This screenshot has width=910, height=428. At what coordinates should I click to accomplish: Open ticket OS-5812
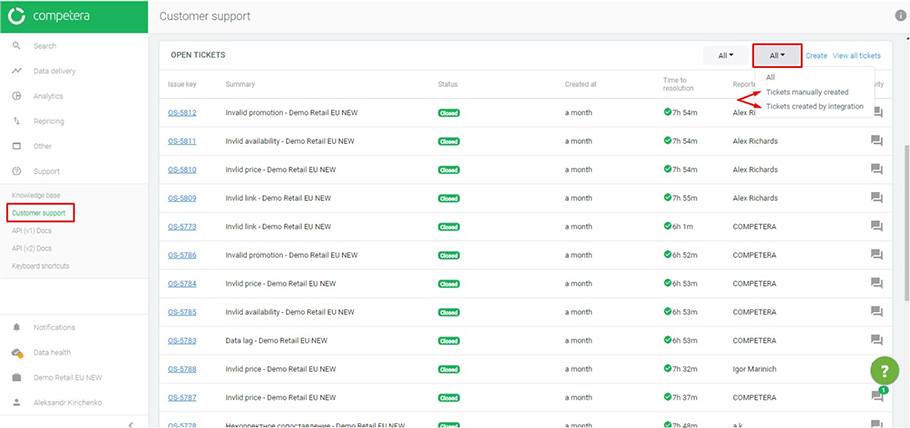click(182, 113)
